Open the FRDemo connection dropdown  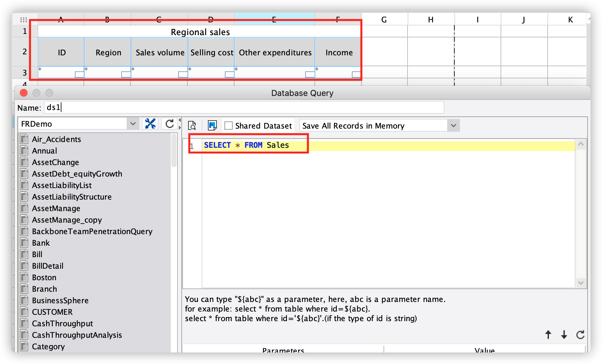point(133,123)
